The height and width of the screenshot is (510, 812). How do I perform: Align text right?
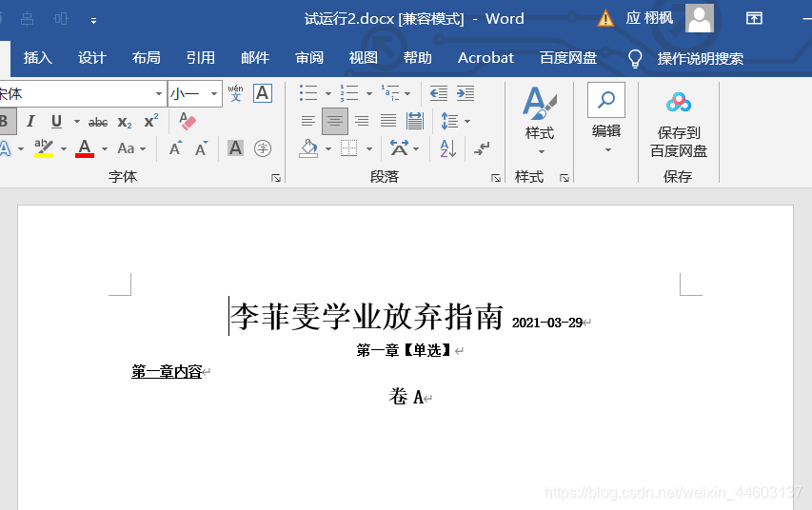(x=362, y=121)
